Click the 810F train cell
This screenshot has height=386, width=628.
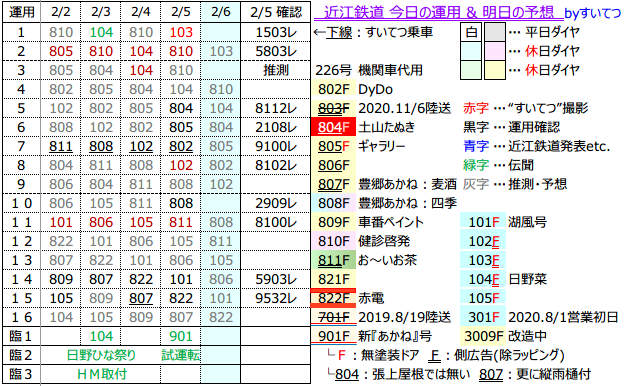click(334, 241)
